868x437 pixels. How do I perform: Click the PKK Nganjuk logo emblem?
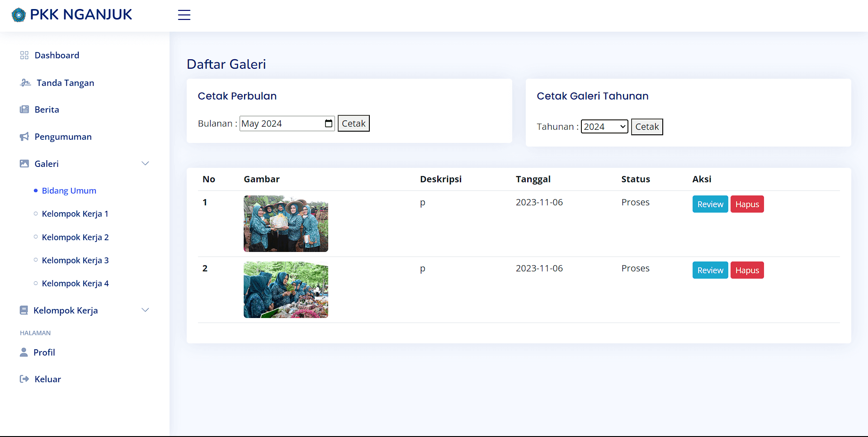pyautogui.click(x=19, y=15)
